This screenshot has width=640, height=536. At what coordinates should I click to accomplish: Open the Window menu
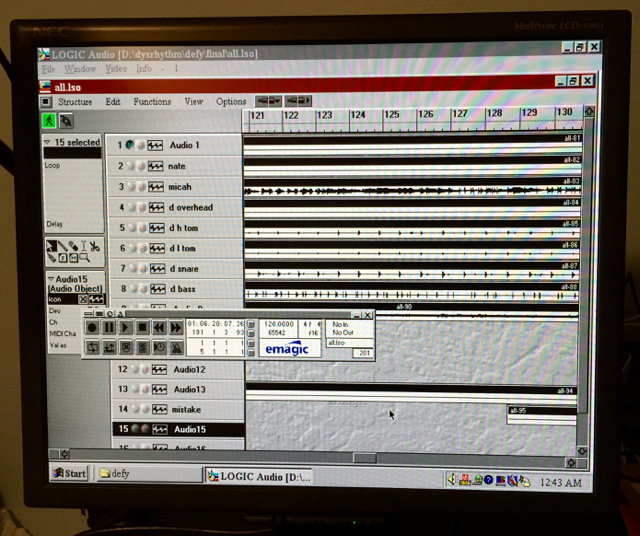click(x=80, y=69)
